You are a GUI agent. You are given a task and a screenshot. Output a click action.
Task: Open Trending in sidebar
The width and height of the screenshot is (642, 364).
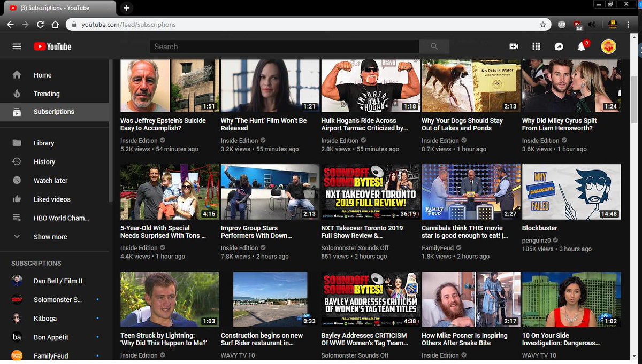pyautogui.click(x=54, y=94)
